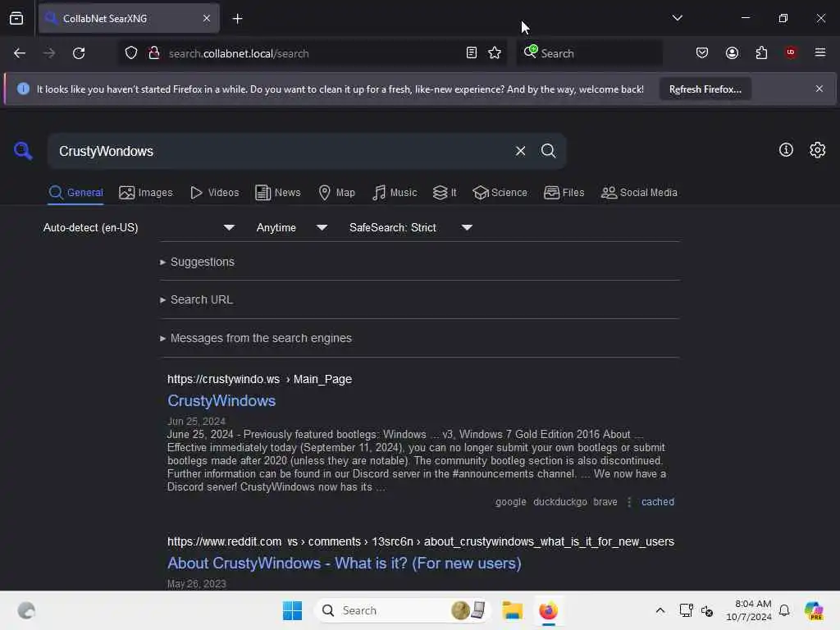Screen dimensions: 840x630
Task: Switch to the Images category
Action: [x=146, y=193]
